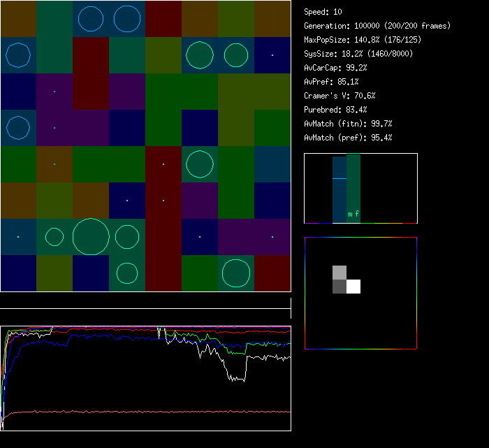Click the light gray square in the matrix
The image size is (489, 448).
click(339, 273)
